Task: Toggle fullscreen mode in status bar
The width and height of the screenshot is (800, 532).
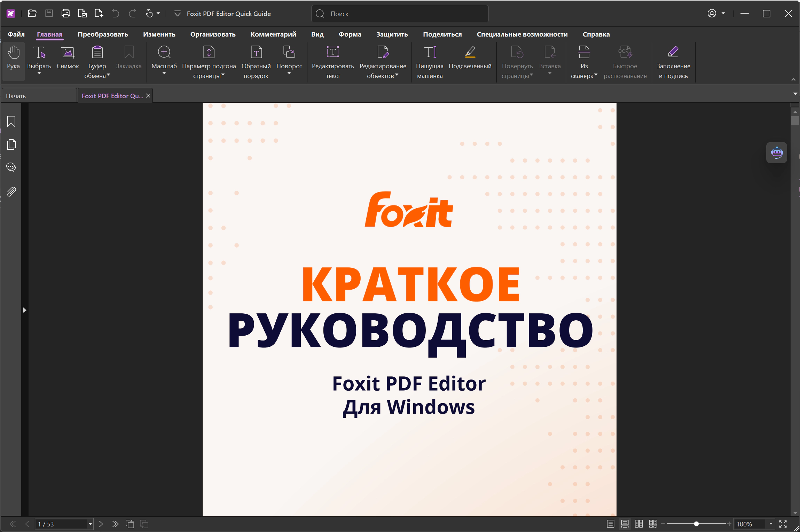Action: point(783,524)
